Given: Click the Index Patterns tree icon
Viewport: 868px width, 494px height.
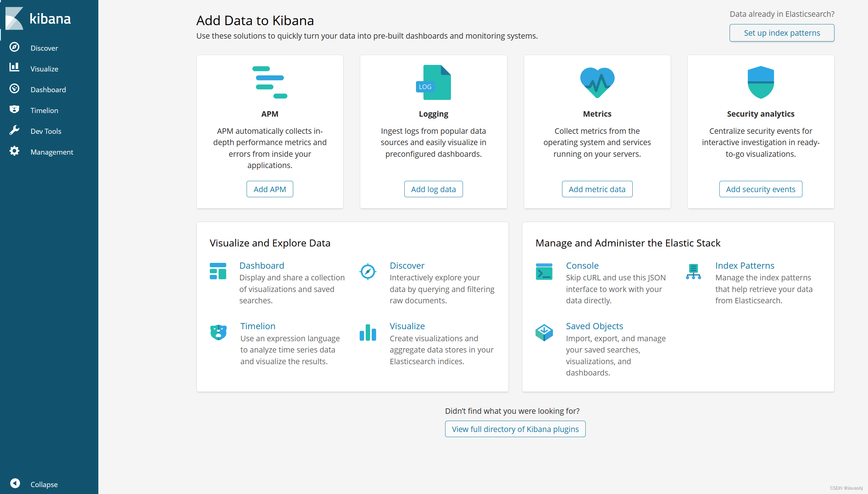Looking at the screenshot, I should pyautogui.click(x=693, y=272).
